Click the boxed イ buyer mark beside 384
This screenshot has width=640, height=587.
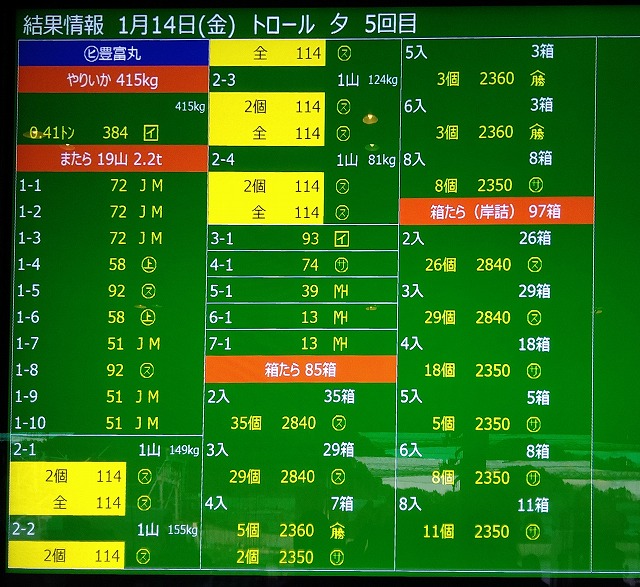(x=150, y=132)
